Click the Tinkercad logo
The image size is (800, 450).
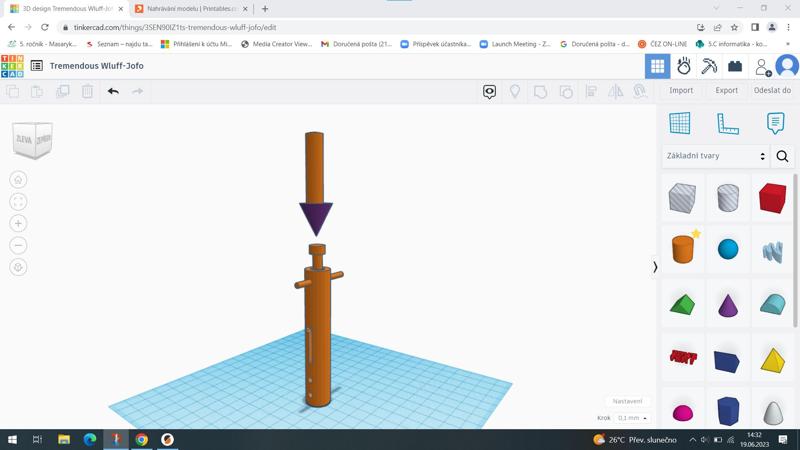(12, 66)
